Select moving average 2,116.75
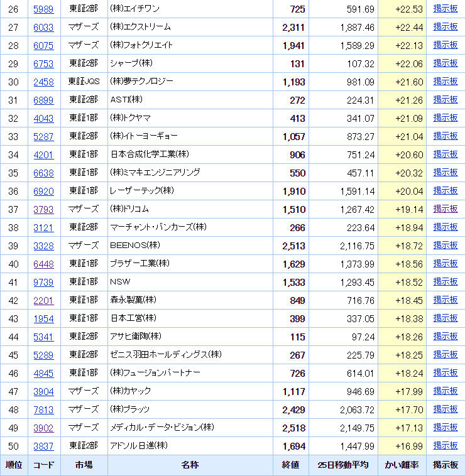 click(357, 246)
